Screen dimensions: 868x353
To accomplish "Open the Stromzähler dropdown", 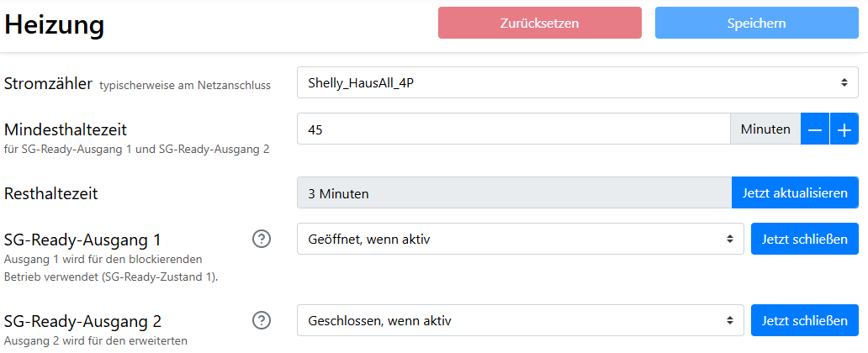I will click(x=577, y=82).
